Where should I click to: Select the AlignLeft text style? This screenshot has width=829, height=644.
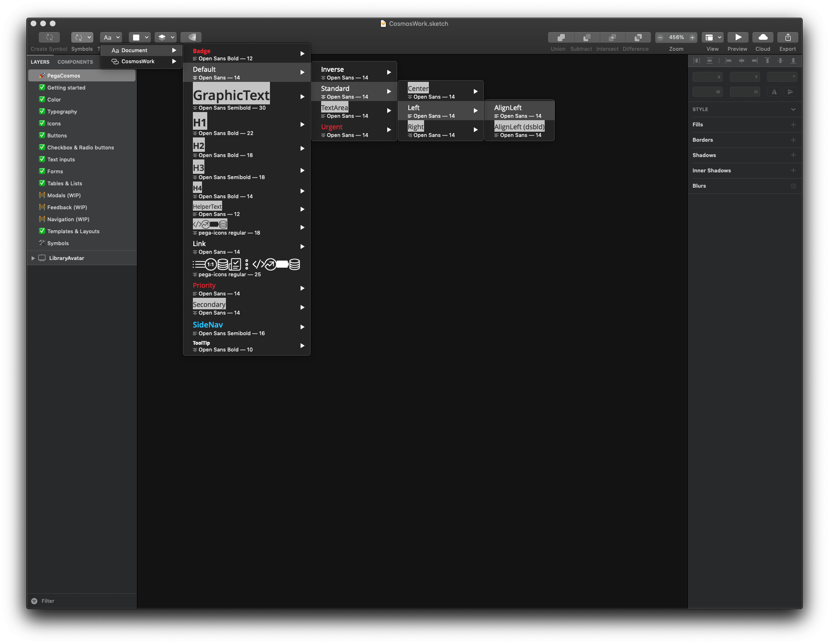[519, 111]
